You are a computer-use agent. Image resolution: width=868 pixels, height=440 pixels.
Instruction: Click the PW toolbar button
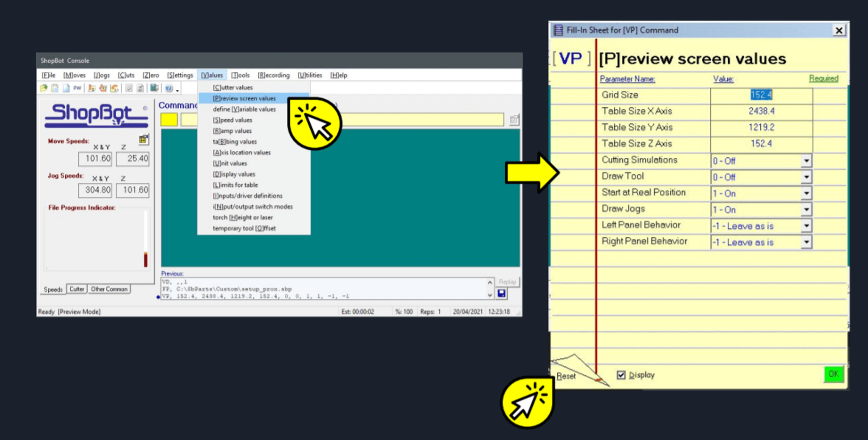[77, 88]
